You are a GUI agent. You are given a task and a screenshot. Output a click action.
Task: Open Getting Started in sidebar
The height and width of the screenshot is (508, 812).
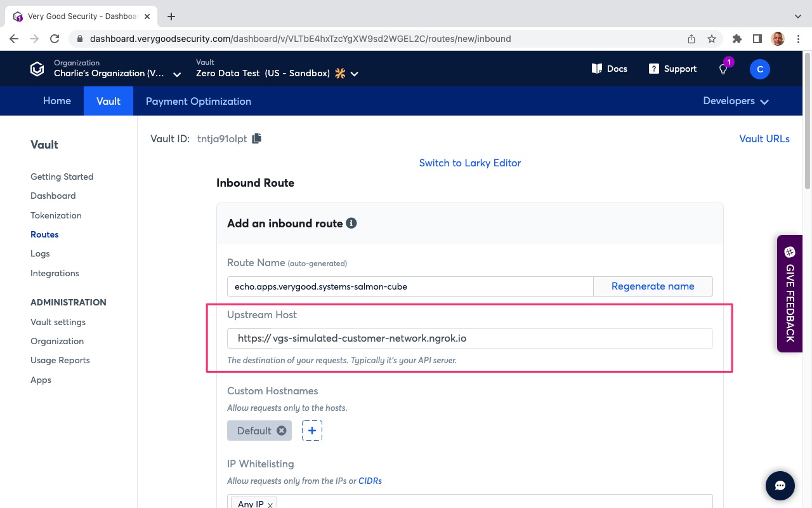(62, 177)
